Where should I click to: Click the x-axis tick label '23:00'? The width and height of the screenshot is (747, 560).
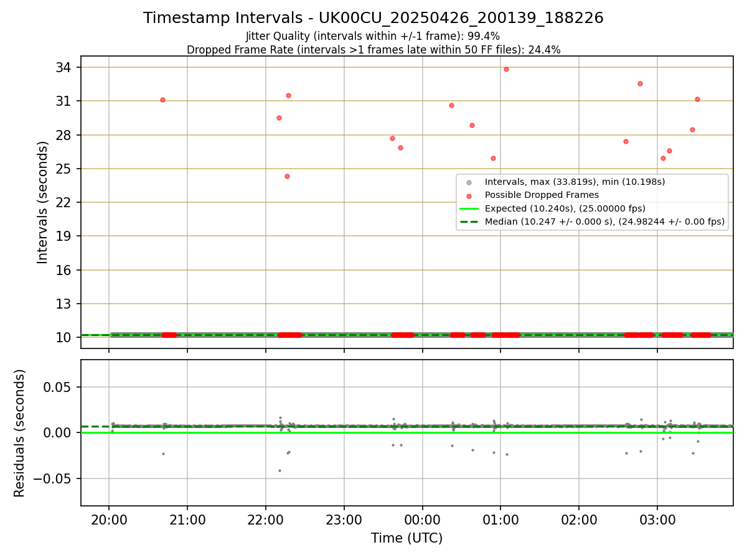[x=344, y=519]
